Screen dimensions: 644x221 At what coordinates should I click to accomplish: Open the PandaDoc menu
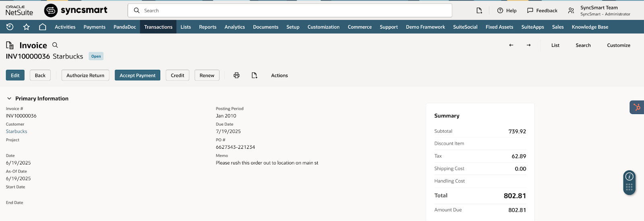pyautogui.click(x=125, y=27)
